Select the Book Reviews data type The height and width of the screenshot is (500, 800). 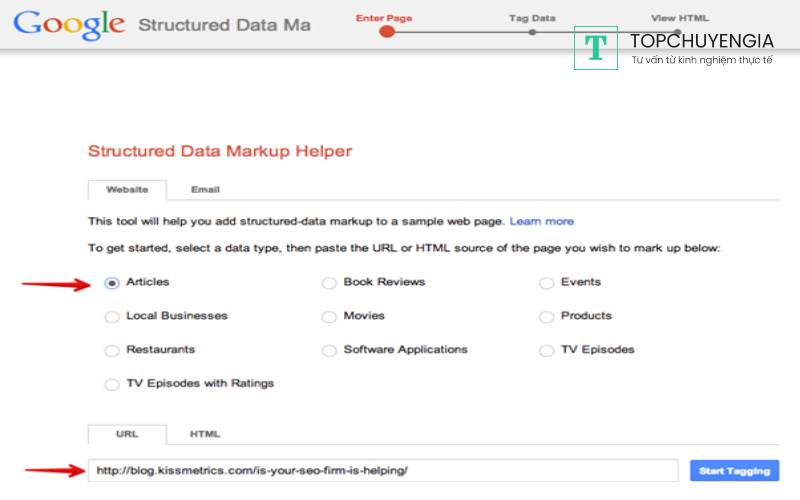tap(329, 283)
